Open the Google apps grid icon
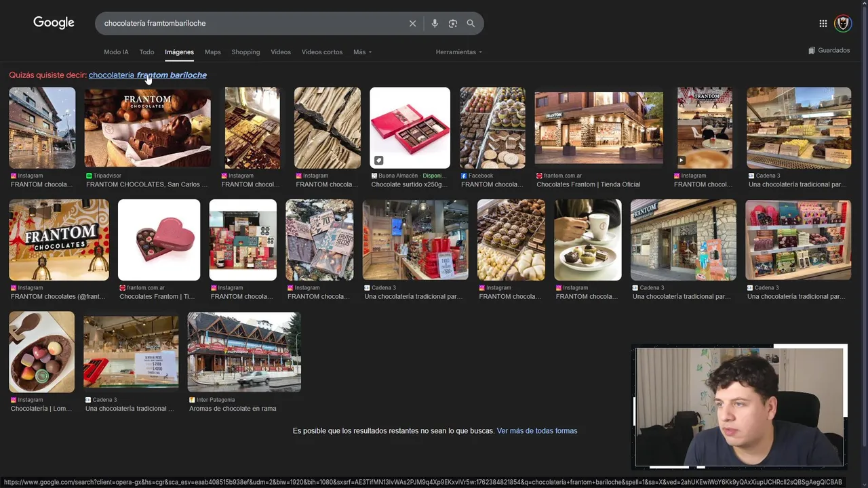Image resolution: width=868 pixels, height=488 pixels. (823, 23)
